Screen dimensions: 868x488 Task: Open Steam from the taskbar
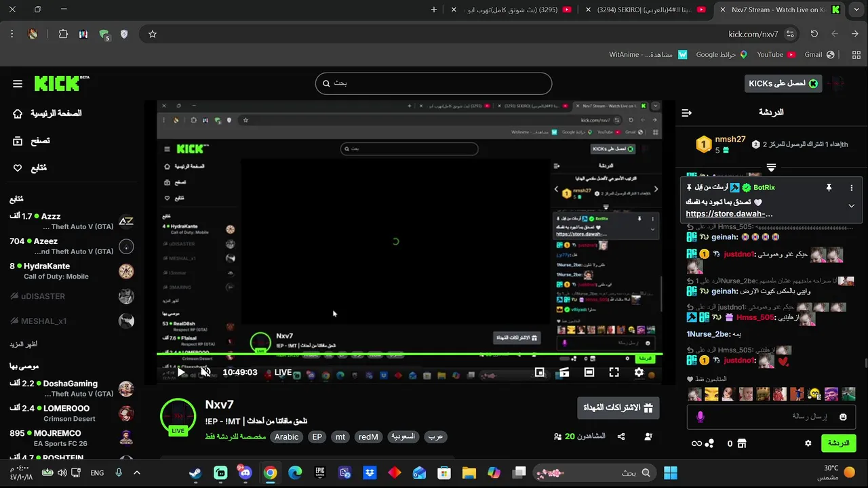coord(195,472)
